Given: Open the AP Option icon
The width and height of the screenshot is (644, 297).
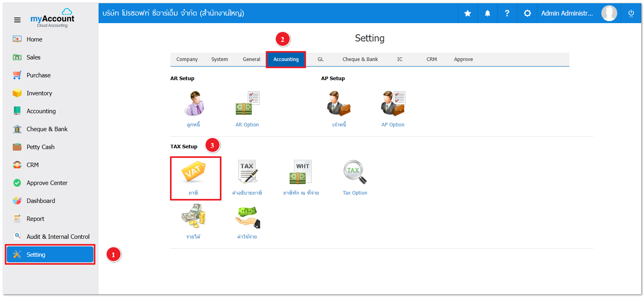Looking at the screenshot, I should click(393, 104).
